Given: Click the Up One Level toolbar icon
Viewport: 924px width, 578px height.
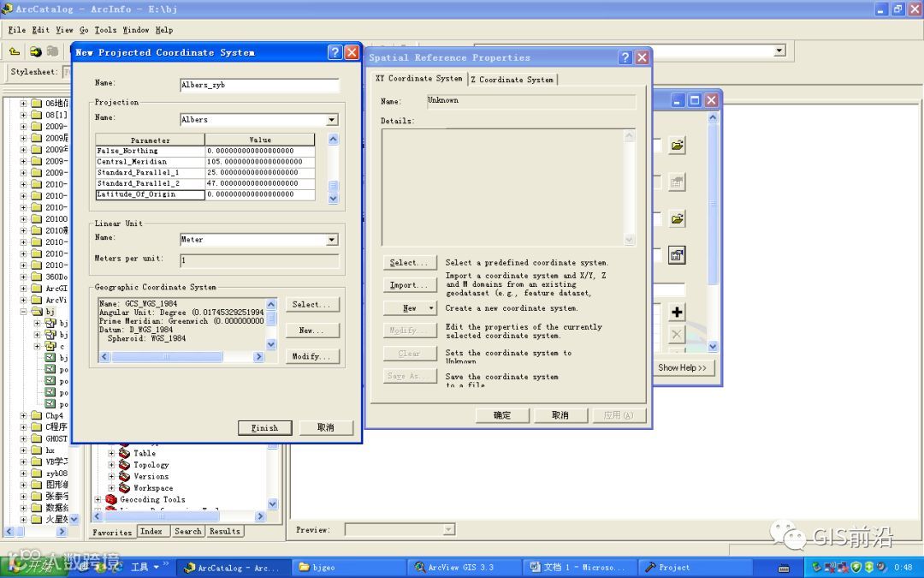Looking at the screenshot, I should (x=15, y=52).
